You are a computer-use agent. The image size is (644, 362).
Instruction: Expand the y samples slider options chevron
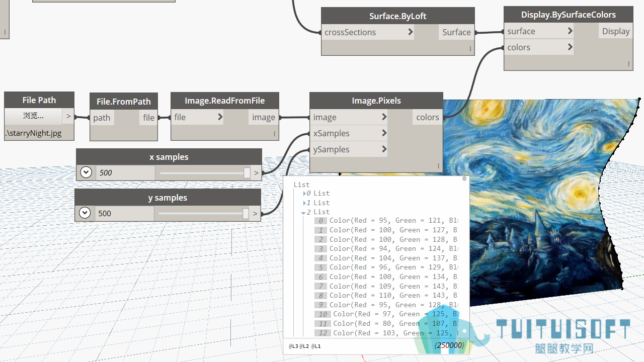(85, 213)
